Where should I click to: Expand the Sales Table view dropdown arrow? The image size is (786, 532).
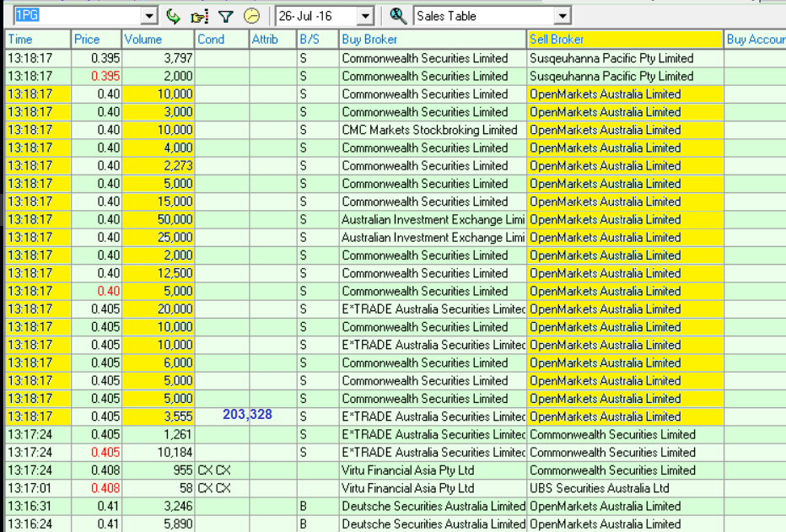pos(563,16)
